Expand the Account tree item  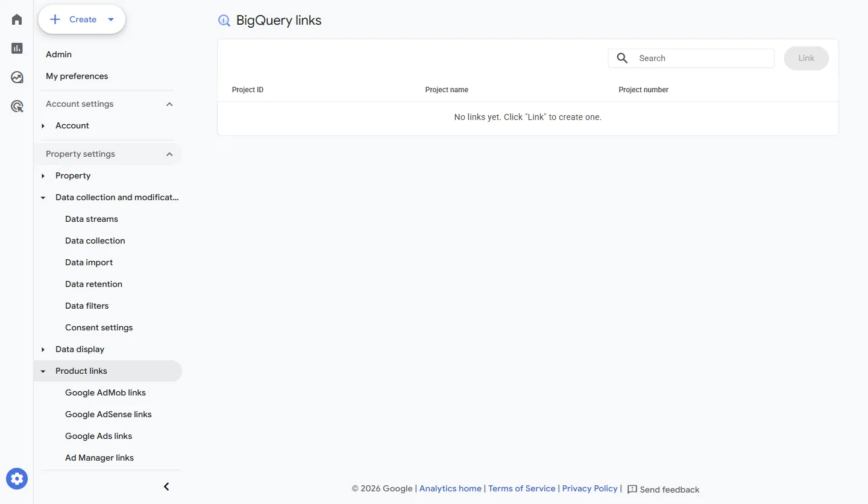[x=43, y=126]
